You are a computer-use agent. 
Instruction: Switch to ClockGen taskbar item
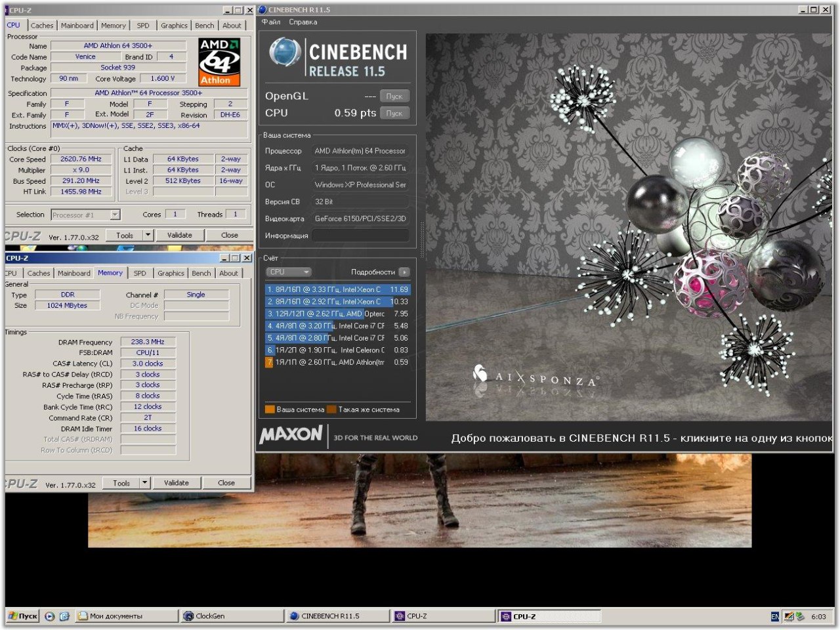click(x=232, y=616)
